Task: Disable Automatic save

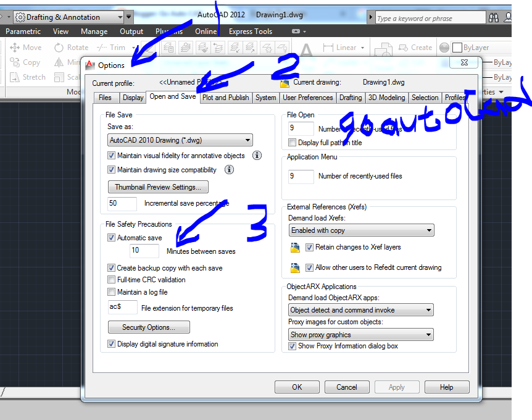Action: (111, 237)
